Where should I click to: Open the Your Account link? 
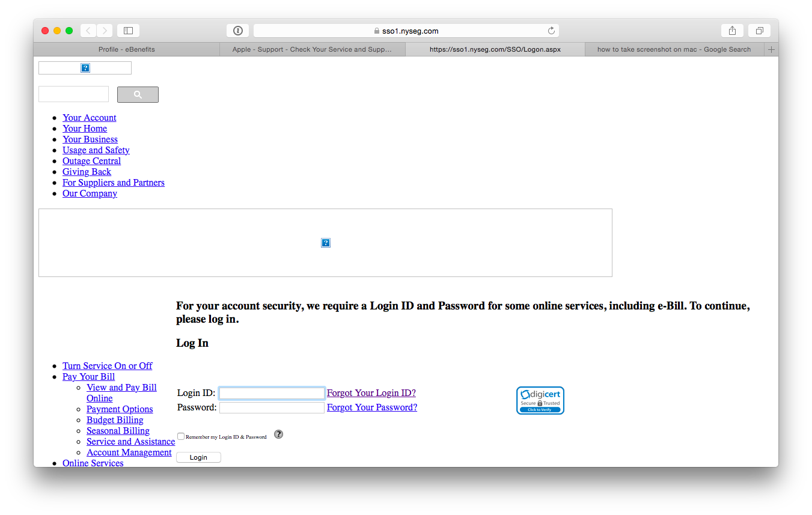pyautogui.click(x=90, y=118)
